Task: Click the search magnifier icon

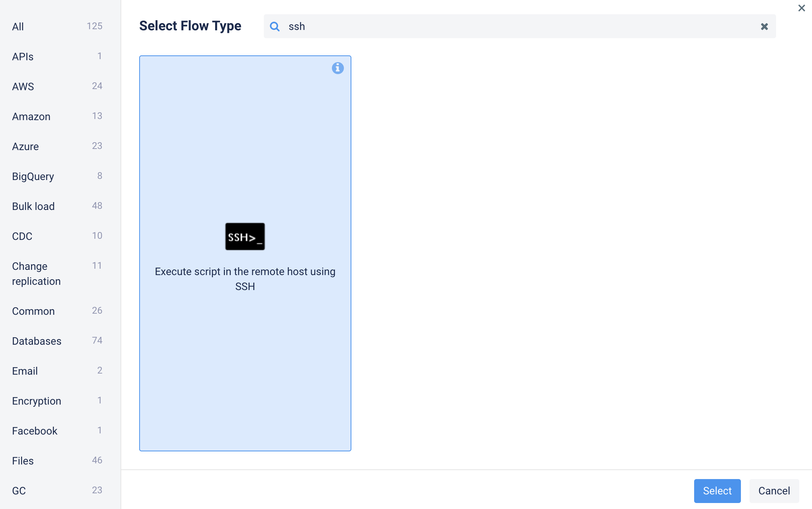Action: click(275, 27)
